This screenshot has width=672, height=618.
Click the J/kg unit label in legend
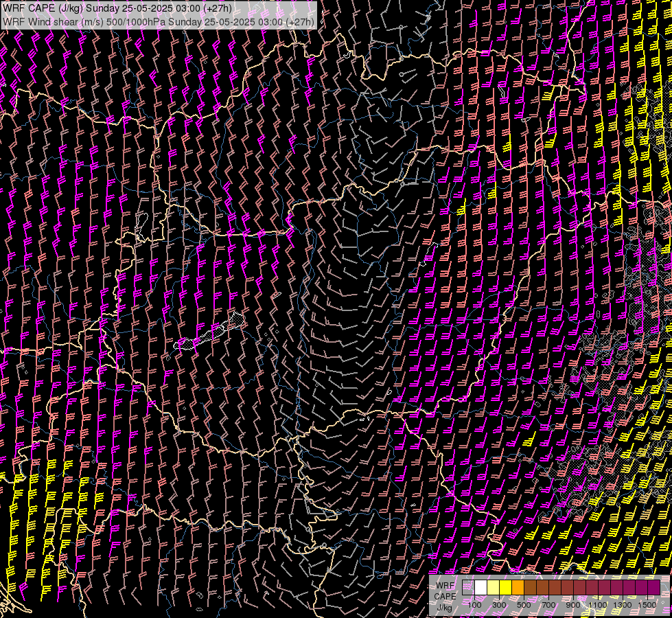pyautogui.click(x=445, y=607)
